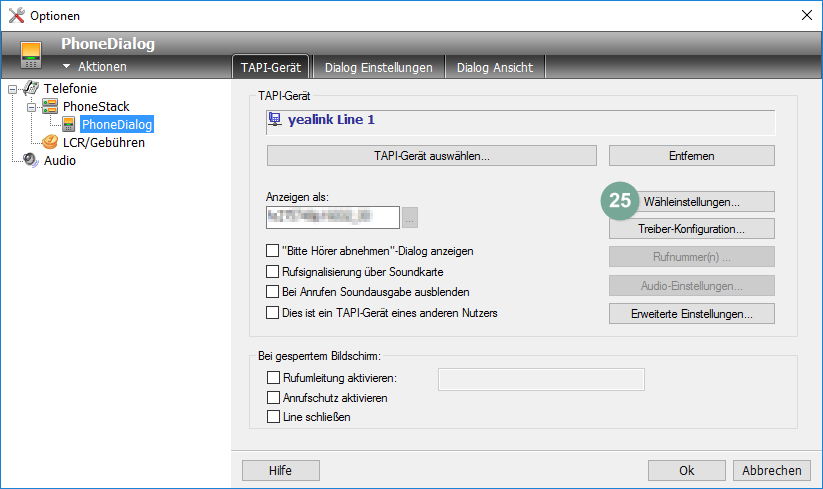
Task: Click the Anzeigen als text field
Action: point(333,215)
